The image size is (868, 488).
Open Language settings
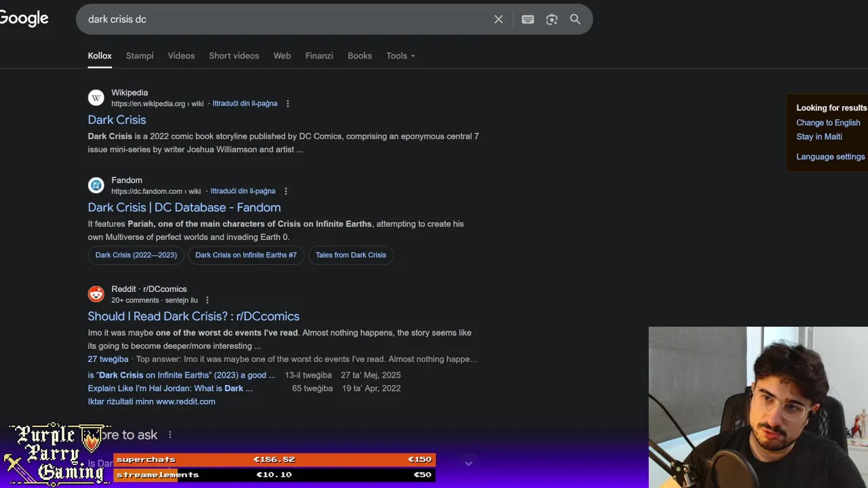[x=831, y=157]
